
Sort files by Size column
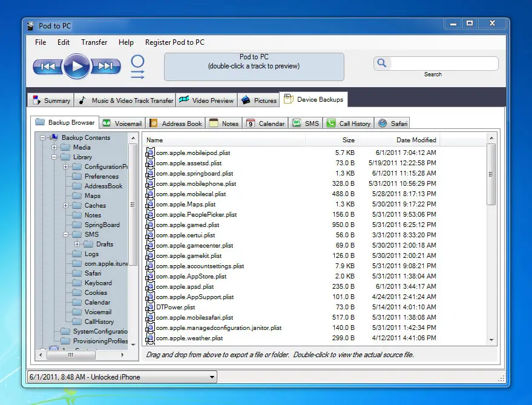pos(332,140)
